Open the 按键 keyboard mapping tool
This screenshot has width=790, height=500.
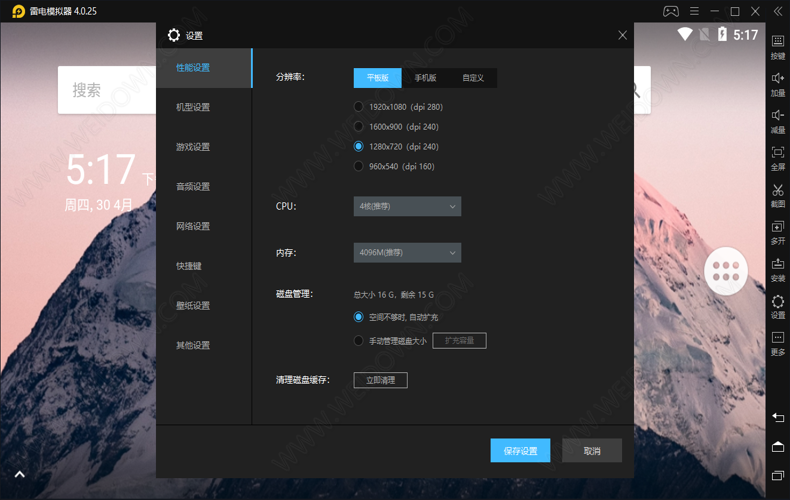pyautogui.click(x=777, y=43)
